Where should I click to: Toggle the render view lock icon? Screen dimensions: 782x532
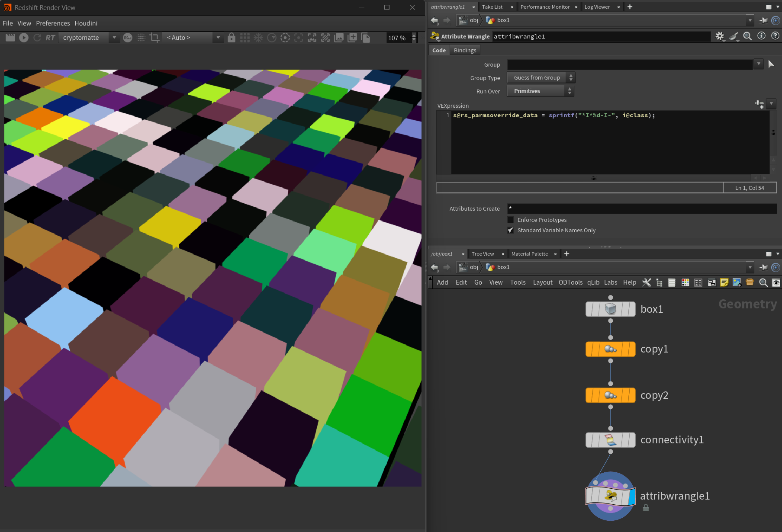pos(232,38)
